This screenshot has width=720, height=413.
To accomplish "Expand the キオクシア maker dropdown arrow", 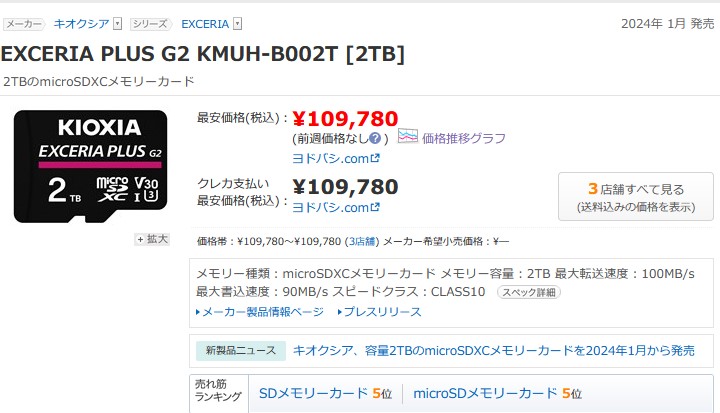I will (118, 24).
